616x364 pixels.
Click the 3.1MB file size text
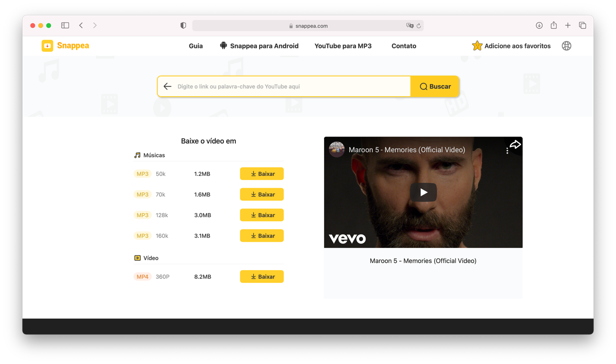(202, 236)
